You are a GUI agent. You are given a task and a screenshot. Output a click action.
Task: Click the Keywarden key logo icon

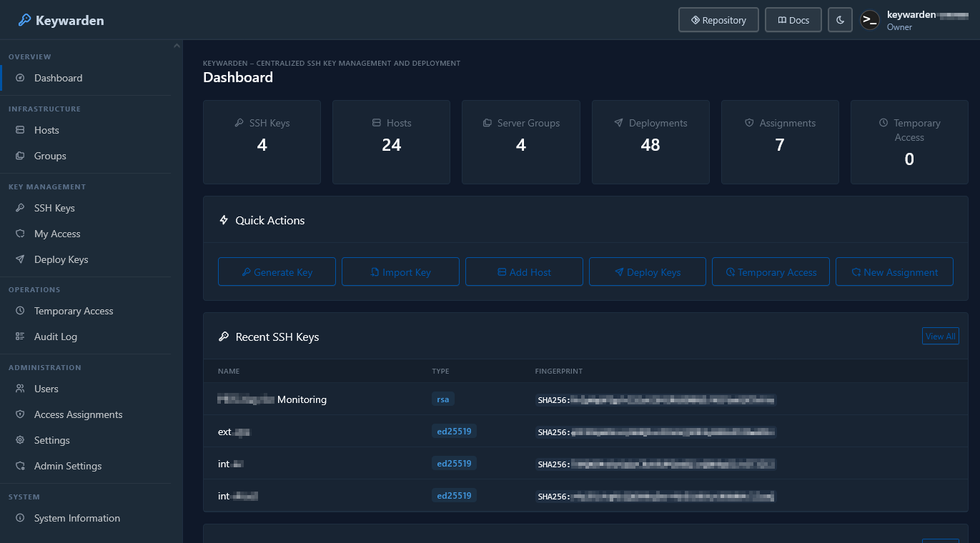pos(24,20)
